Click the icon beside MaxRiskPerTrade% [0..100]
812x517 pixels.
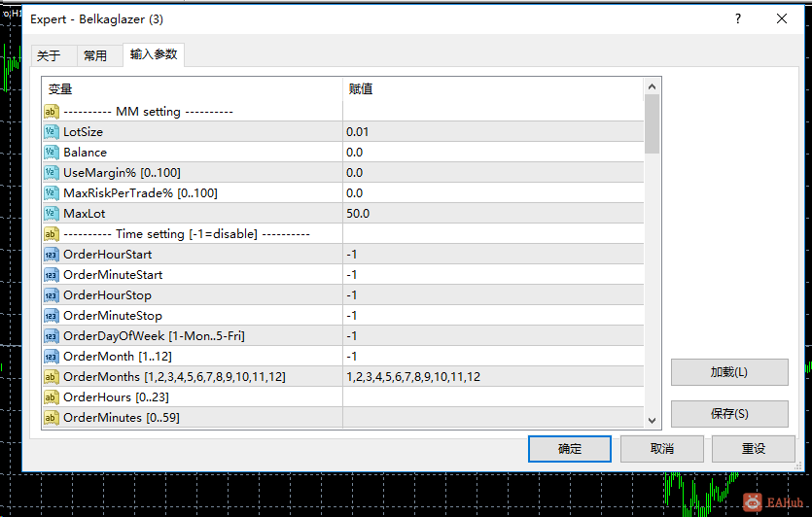point(51,193)
